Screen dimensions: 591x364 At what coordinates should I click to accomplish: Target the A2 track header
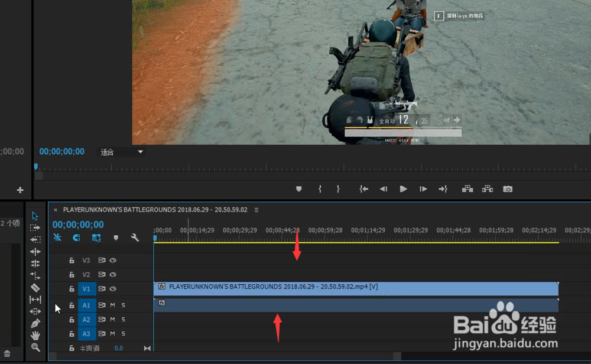pyautogui.click(x=87, y=320)
